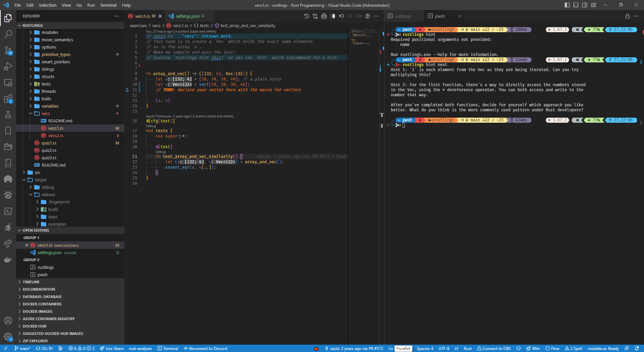Screen dimensions: 644x352
Task: Toggle the primary side bar visibility
Action: 567,5
